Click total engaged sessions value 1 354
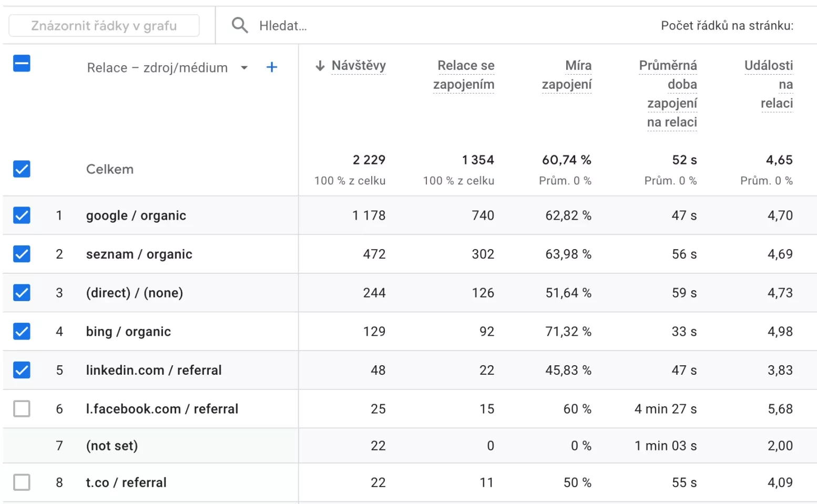The width and height of the screenshot is (817, 504). tap(478, 160)
